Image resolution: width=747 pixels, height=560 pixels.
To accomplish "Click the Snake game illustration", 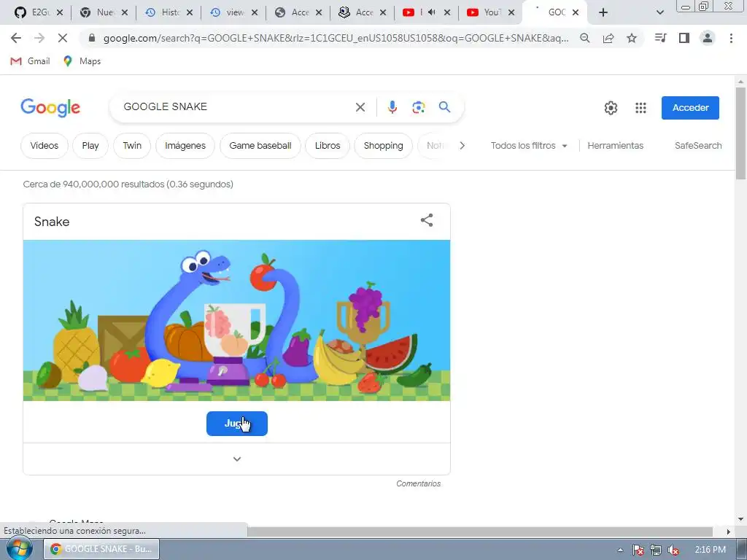I will tap(237, 321).
